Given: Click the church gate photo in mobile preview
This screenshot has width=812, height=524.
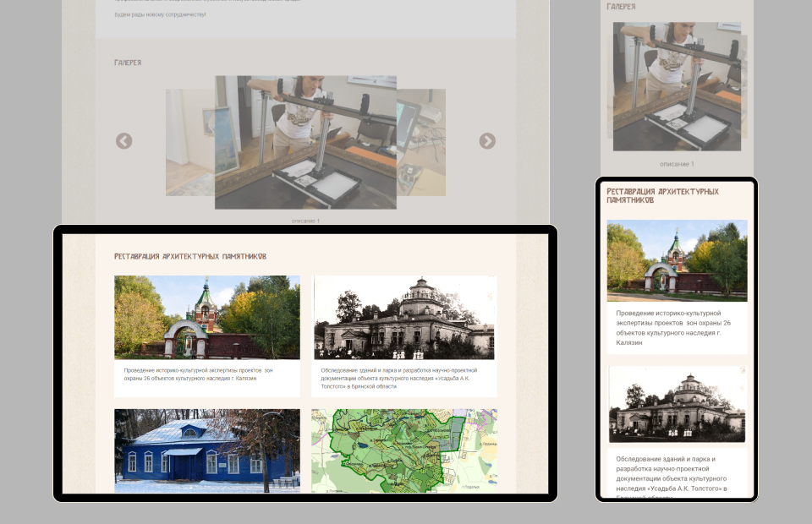Looking at the screenshot, I should click(x=677, y=260).
